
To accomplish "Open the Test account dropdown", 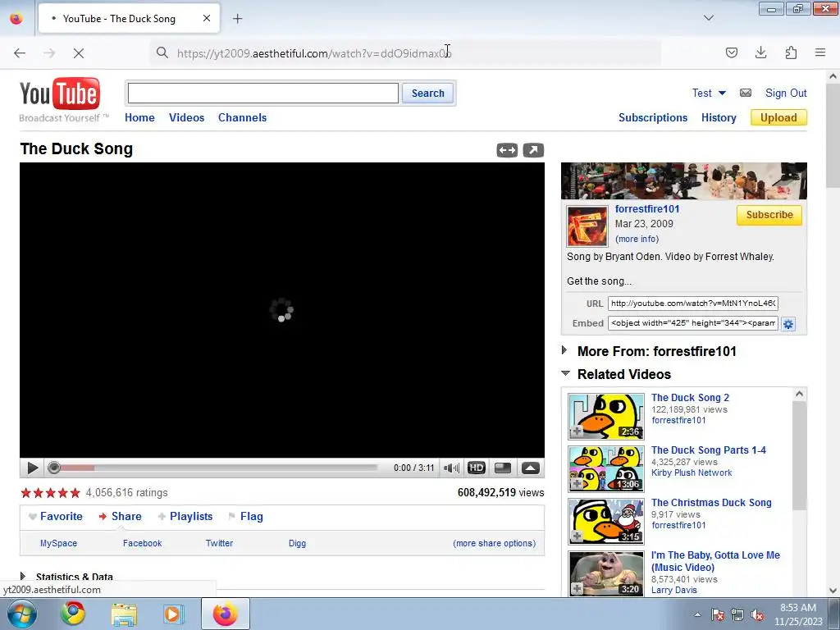I will [x=709, y=93].
